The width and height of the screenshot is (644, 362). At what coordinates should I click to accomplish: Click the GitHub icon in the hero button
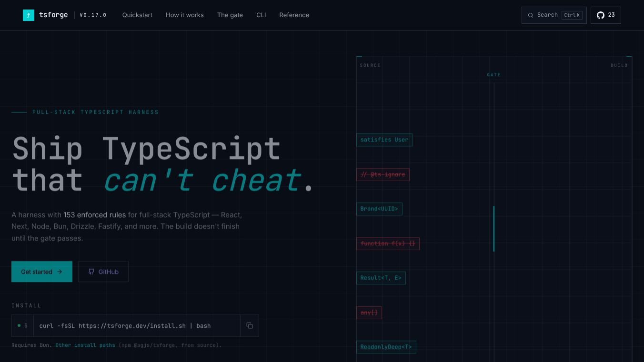91,272
